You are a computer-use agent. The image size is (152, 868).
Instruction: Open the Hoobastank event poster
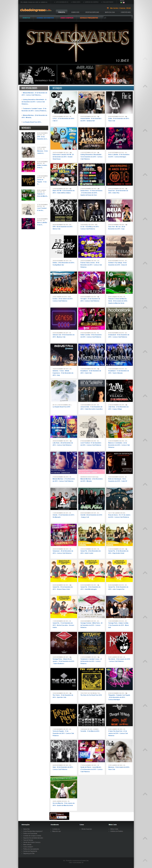(119, 319)
